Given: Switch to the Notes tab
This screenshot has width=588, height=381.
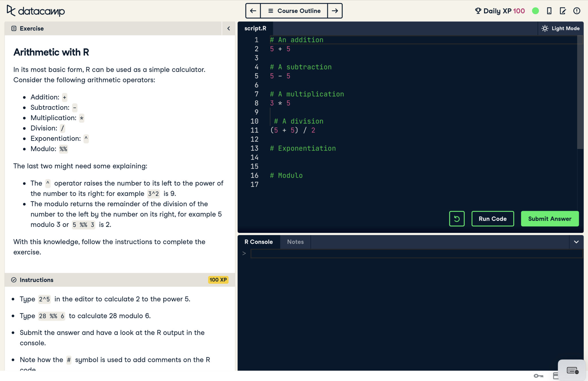Looking at the screenshot, I should point(295,242).
